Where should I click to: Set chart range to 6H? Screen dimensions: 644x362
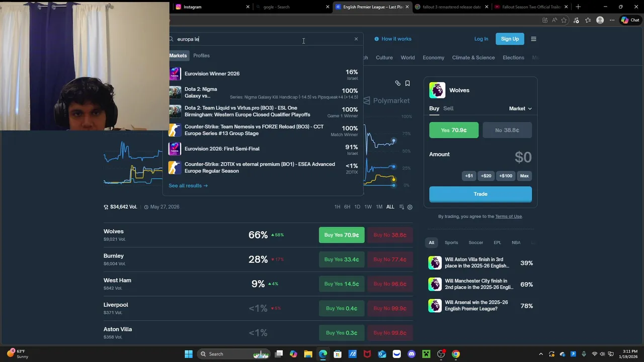tap(347, 207)
